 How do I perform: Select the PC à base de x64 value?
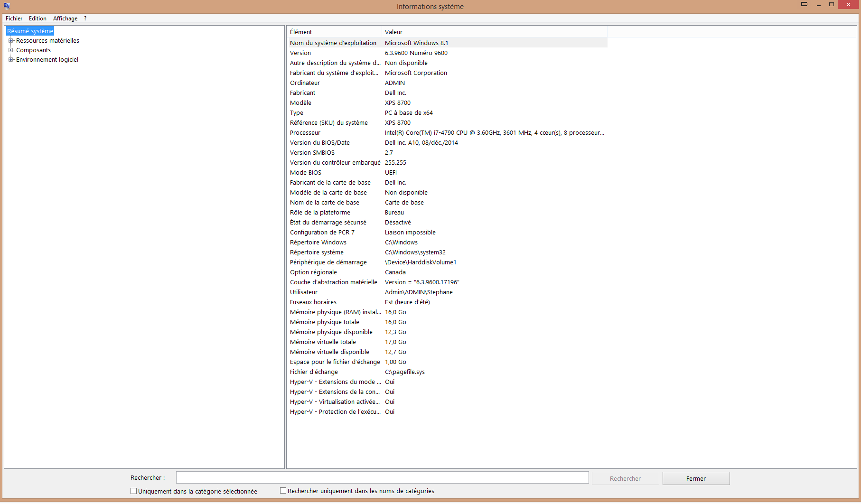[409, 113]
